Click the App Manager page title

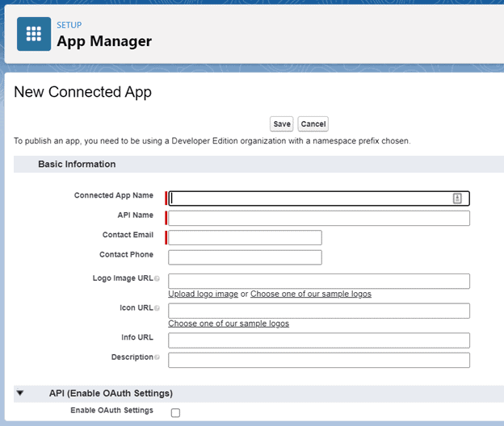[x=104, y=41]
